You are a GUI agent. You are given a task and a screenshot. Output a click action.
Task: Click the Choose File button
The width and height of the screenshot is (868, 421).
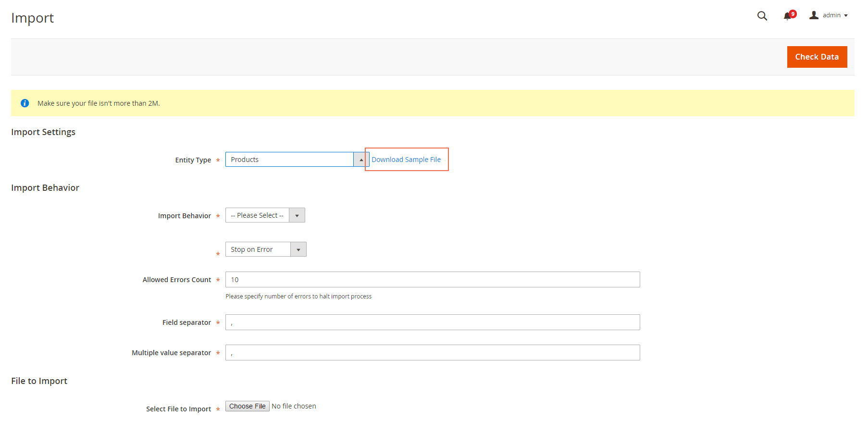248,406
